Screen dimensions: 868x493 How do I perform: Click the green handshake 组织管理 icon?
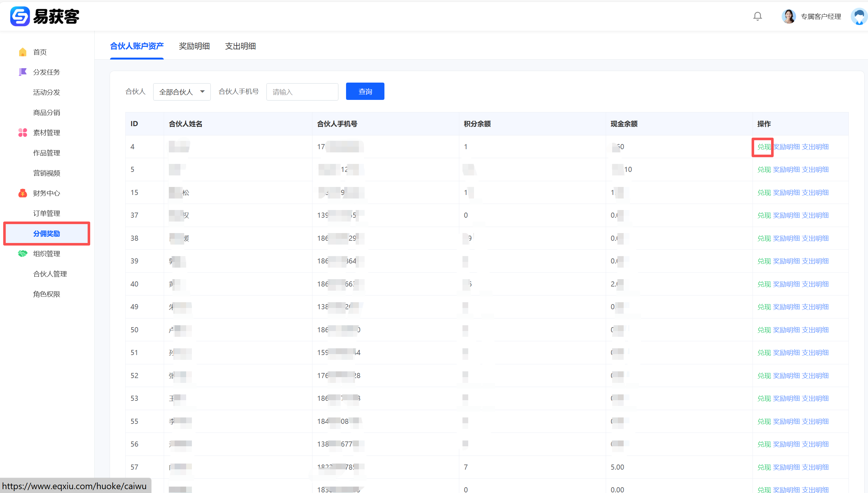click(x=23, y=254)
